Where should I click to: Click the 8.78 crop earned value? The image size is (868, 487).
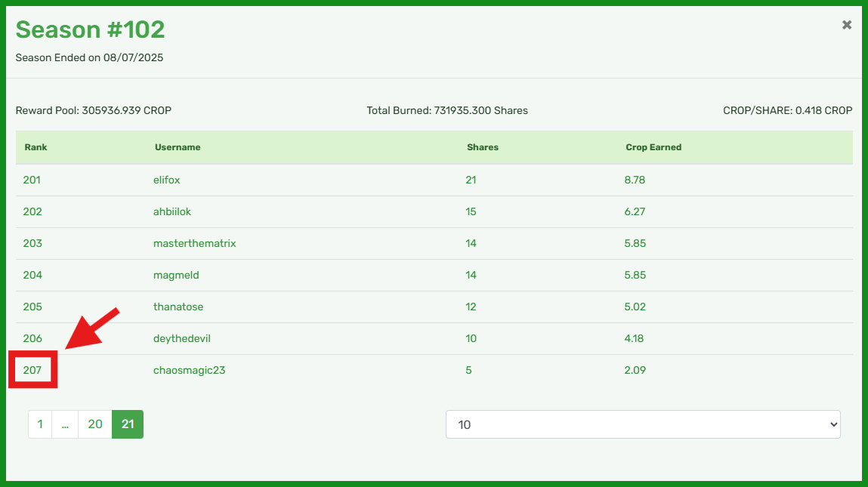pos(635,180)
